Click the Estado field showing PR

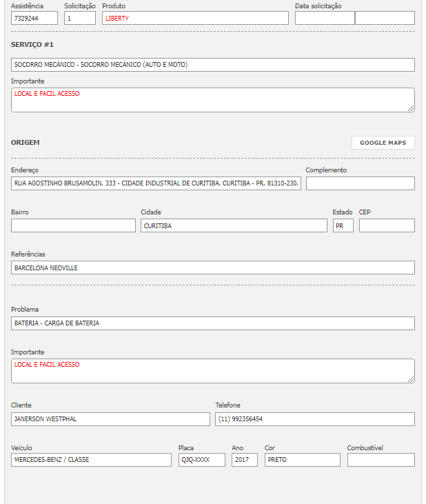[343, 225]
